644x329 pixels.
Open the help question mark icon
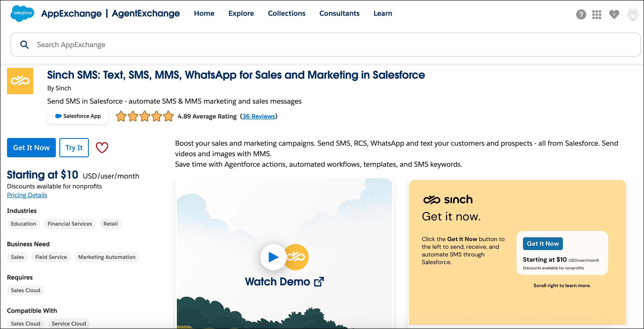click(x=581, y=14)
